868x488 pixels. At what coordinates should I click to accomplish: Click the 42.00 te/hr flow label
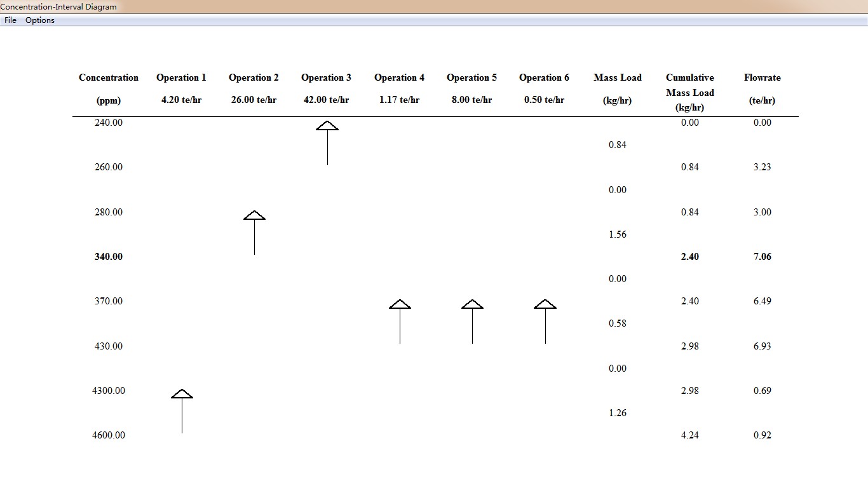(x=326, y=100)
